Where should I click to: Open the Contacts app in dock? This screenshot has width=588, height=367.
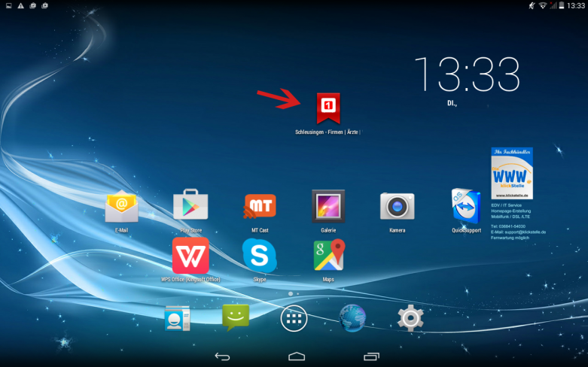click(x=178, y=319)
